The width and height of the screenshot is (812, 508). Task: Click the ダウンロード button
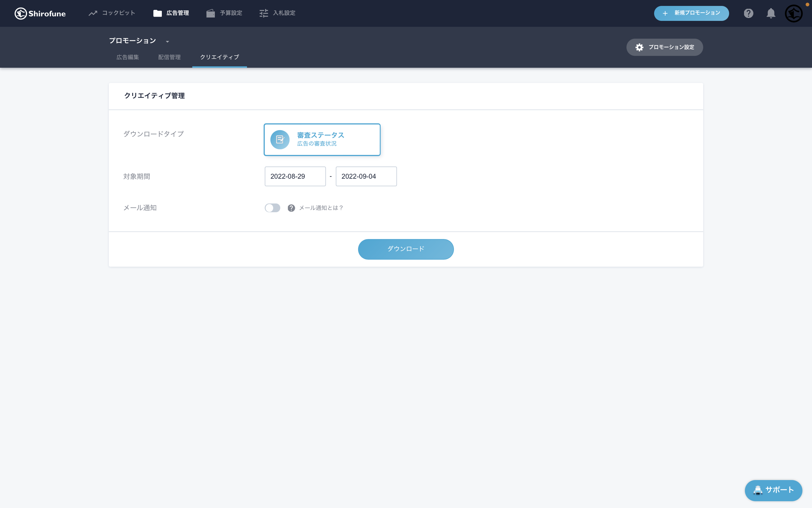(406, 249)
